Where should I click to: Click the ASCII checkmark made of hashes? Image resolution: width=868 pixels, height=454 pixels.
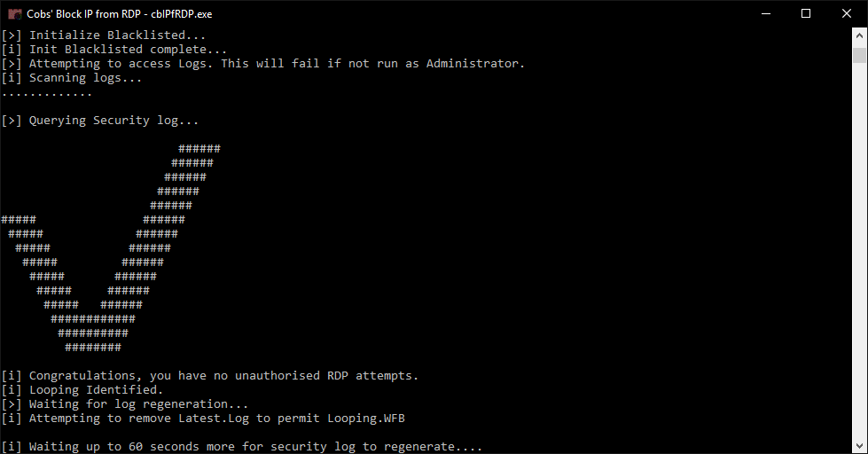point(111,248)
